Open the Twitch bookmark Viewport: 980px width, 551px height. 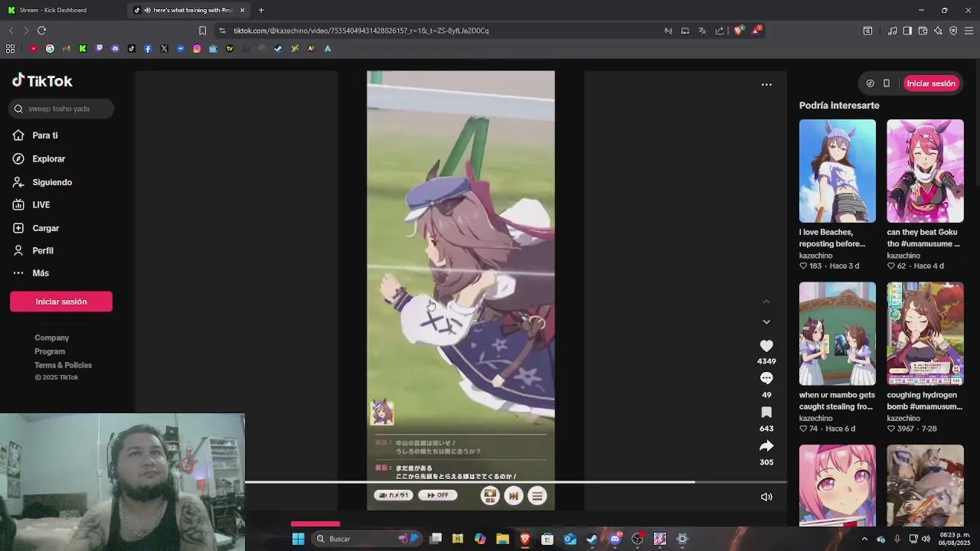(99, 48)
